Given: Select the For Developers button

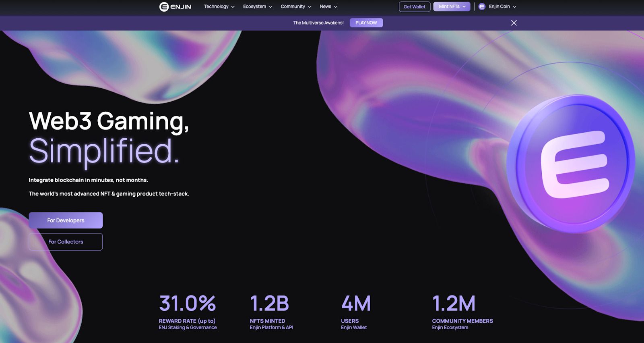Looking at the screenshot, I should (x=66, y=220).
